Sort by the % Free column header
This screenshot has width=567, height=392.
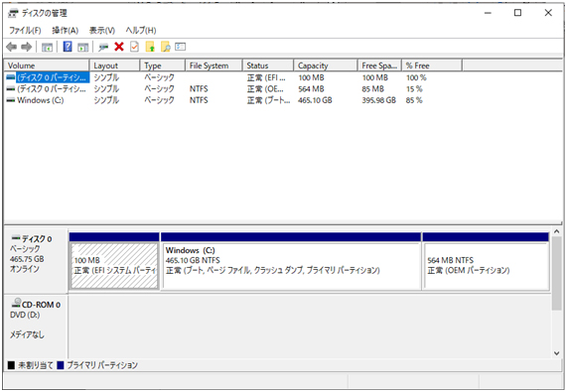[432, 65]
